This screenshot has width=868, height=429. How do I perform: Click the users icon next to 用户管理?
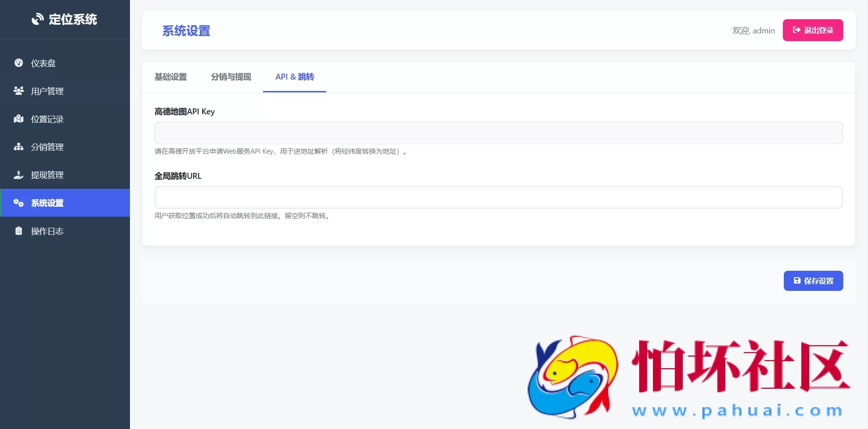click(x=19, y=91)
